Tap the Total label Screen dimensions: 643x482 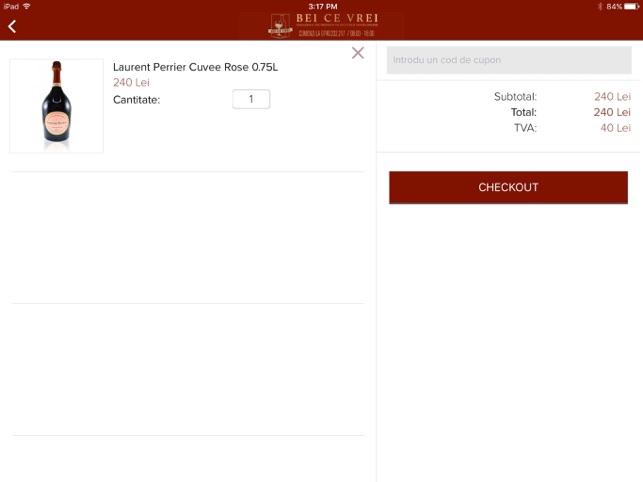[524, 112]
